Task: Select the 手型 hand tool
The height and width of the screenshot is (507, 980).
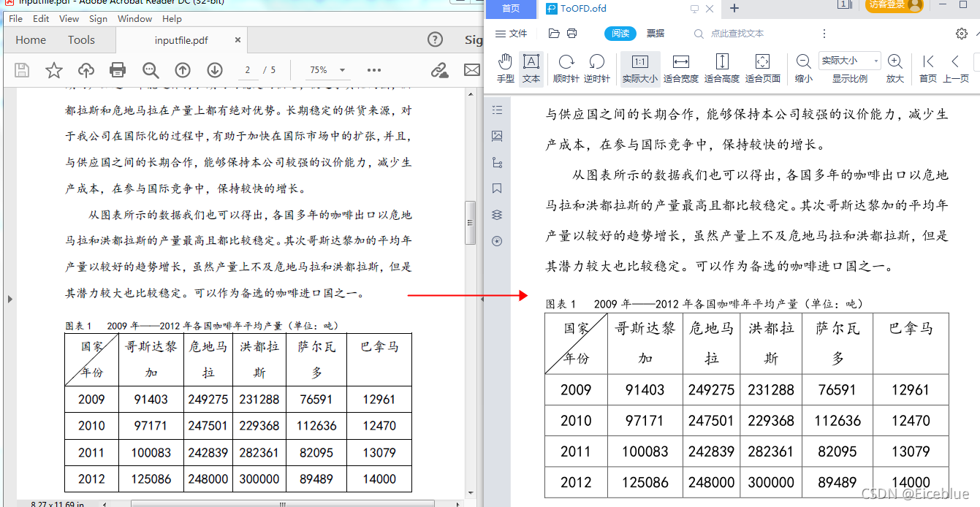Action: (505, 68)
